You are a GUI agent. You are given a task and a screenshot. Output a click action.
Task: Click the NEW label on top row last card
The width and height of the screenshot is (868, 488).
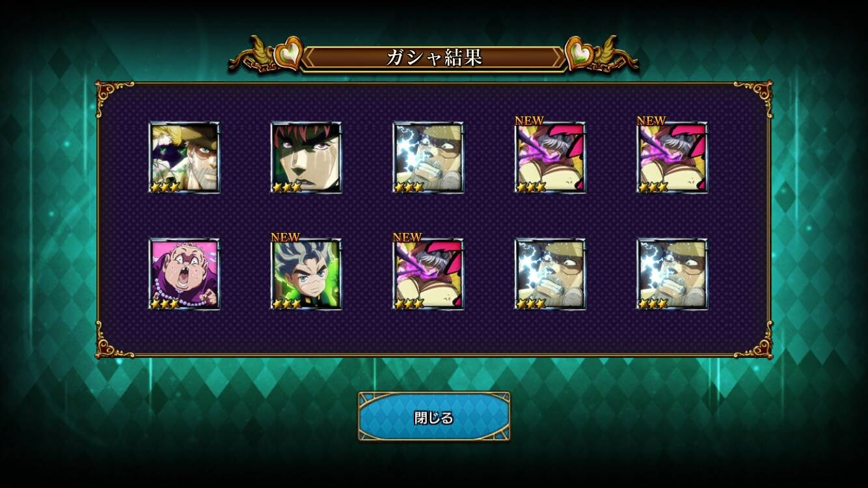[x=651, y=121]
